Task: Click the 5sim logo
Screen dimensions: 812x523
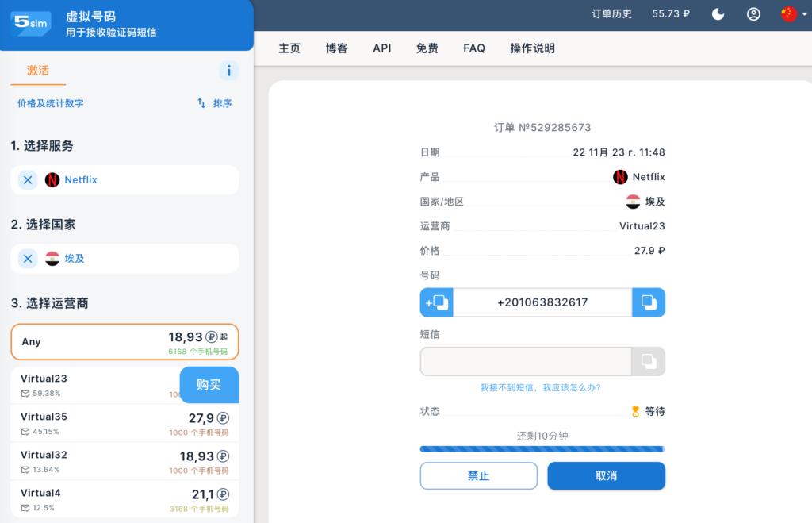Action: tap(31, 23)
